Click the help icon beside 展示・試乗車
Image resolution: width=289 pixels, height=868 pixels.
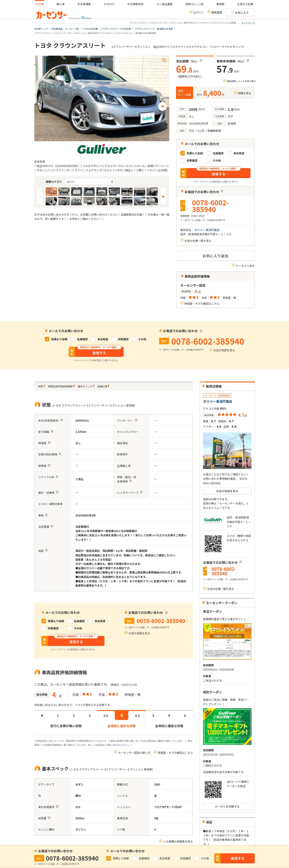tap(57, 492)
